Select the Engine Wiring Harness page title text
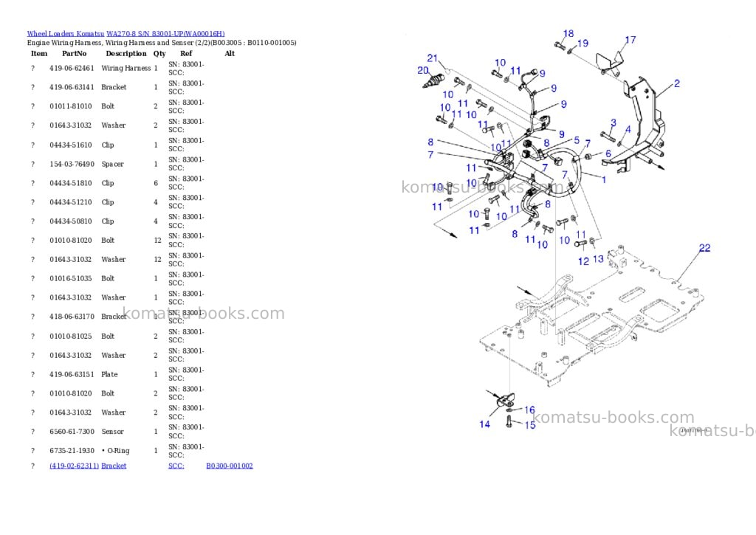The image size is (756, 535). coord(162,42)
